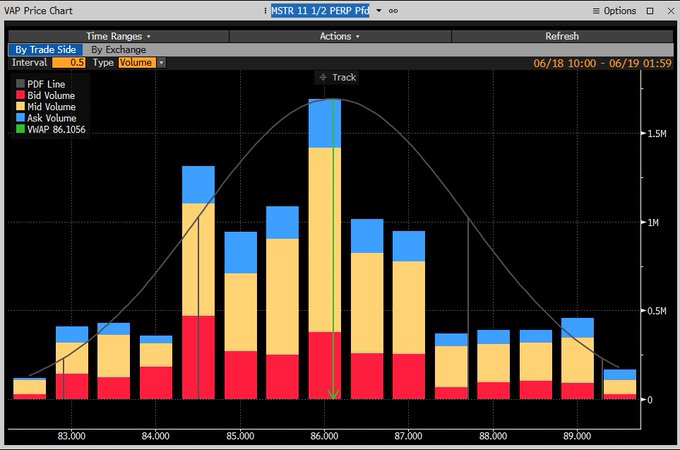
Task: Click the VWAP 86.1056 legend label
Action: click(x=56, y=129)
